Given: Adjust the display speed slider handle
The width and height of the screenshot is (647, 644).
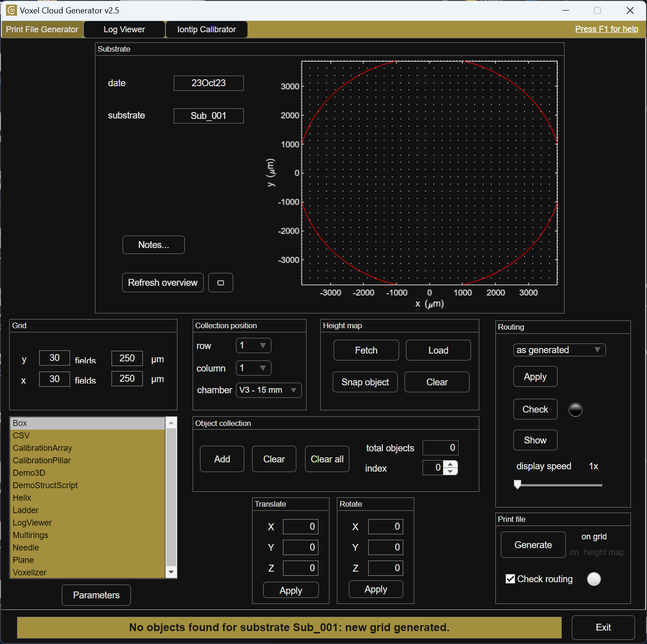Looking at the screenshot, I should [x=518, y=484].
